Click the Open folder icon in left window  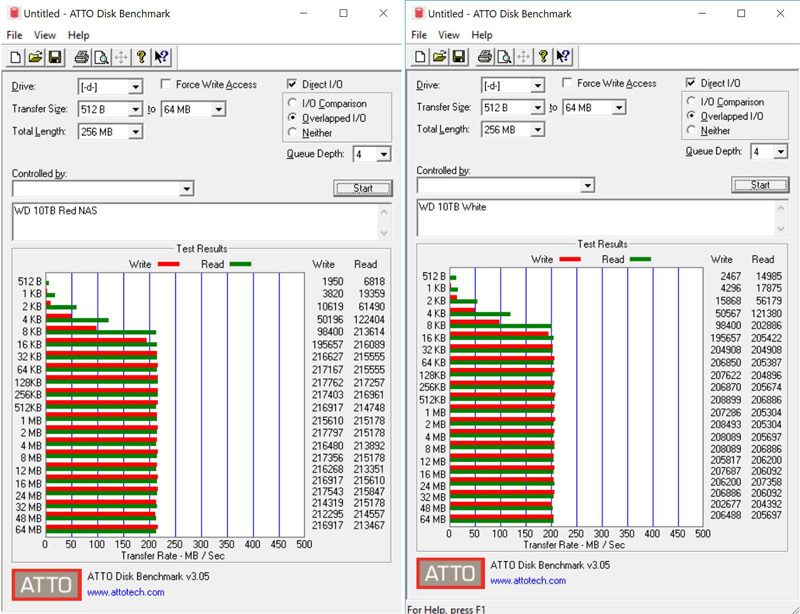point(35,57)
